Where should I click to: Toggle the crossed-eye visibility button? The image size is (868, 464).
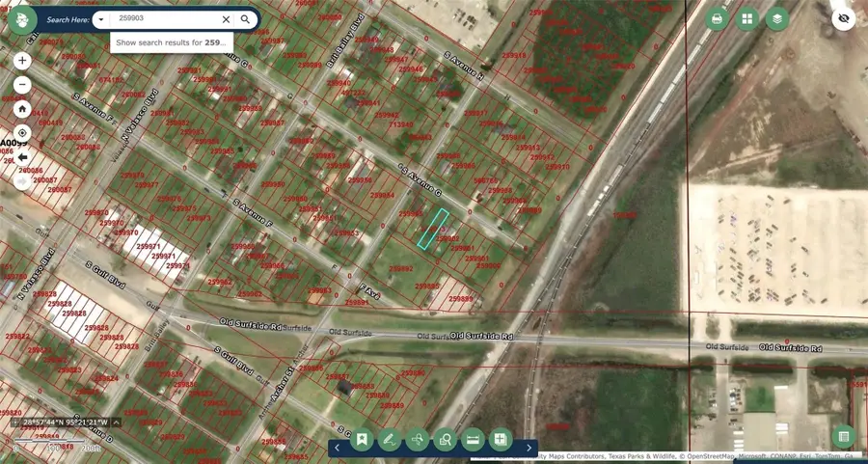click(844, 19)
